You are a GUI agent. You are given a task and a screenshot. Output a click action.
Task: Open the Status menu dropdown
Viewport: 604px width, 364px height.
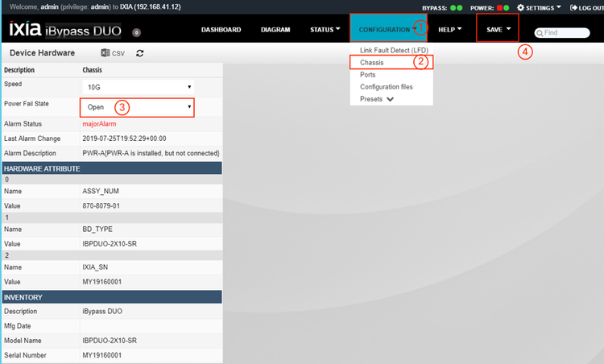pyautogui.click(x=325, y=29)
